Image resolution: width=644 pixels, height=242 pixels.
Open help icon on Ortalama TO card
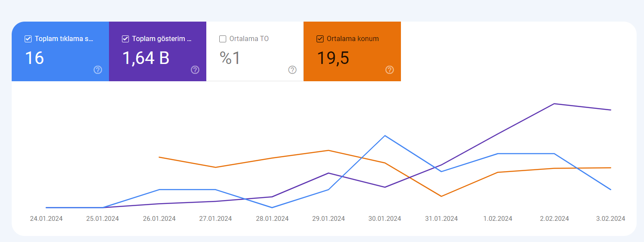coord(292,70)
